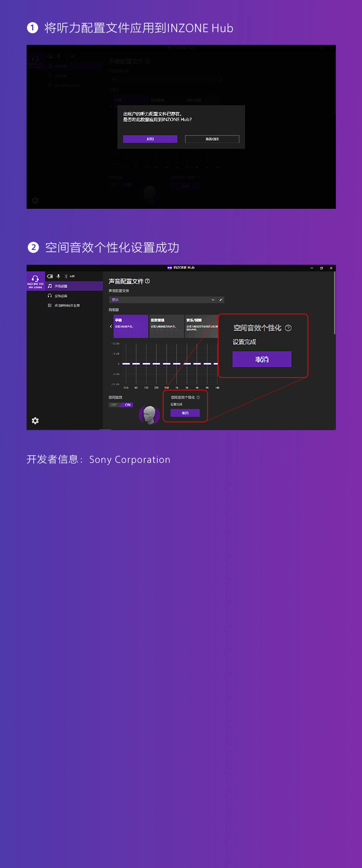Click the 声音配置文件 page title in step 2 window
The width and height of the screenshot is (362, 868).
(x=126, y=281)
